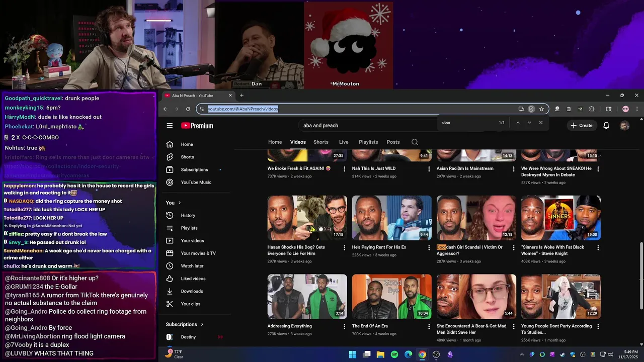This screenshot has width=644, height=362.
Task: Reload the page in Chrome
Action: tap(188, 109)
